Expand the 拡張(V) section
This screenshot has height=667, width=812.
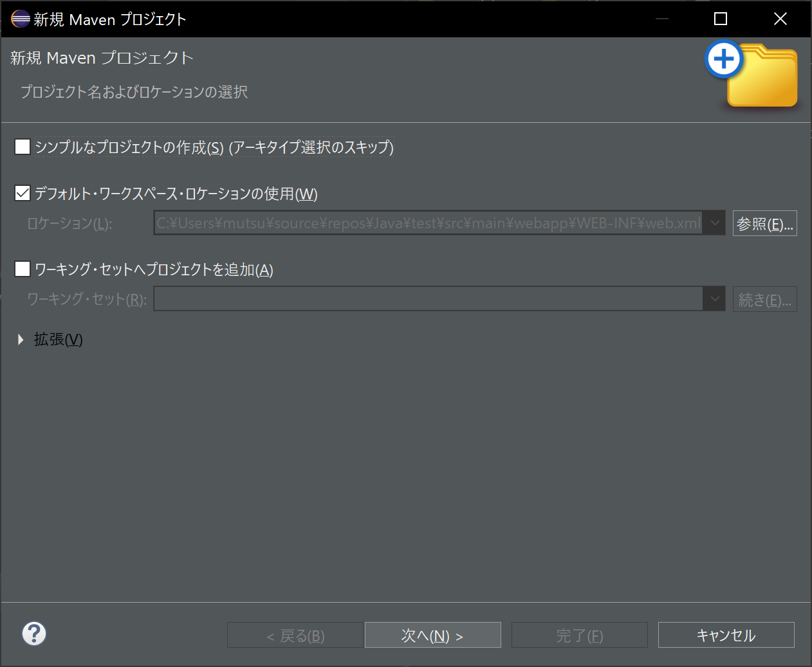point(21,340)
